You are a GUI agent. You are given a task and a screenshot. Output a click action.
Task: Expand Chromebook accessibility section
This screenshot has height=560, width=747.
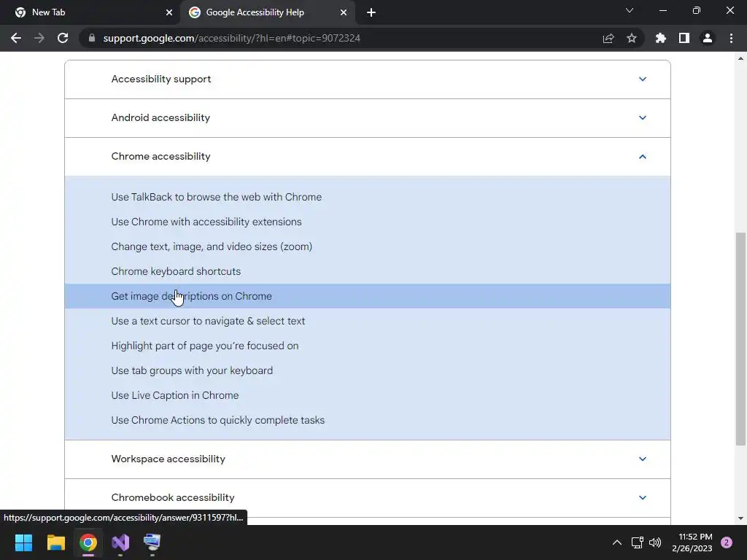(x=368, y=497)
